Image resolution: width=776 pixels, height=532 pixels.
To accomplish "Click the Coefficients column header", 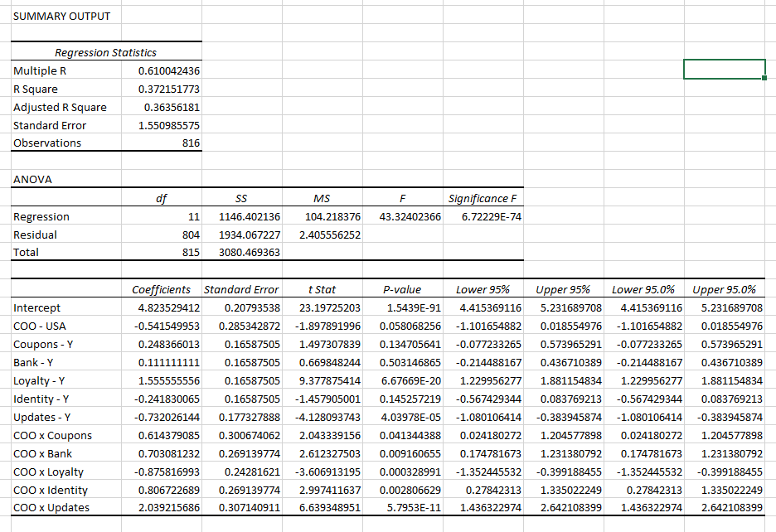I will pos(162,289).
